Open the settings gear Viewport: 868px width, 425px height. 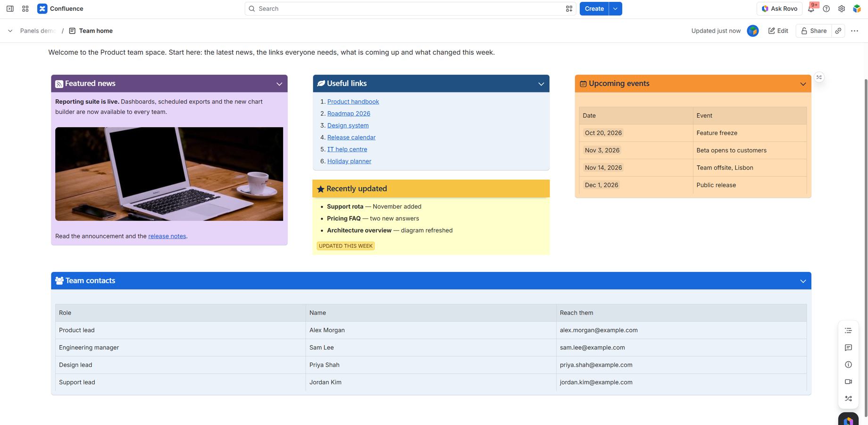tap(842, 8)
